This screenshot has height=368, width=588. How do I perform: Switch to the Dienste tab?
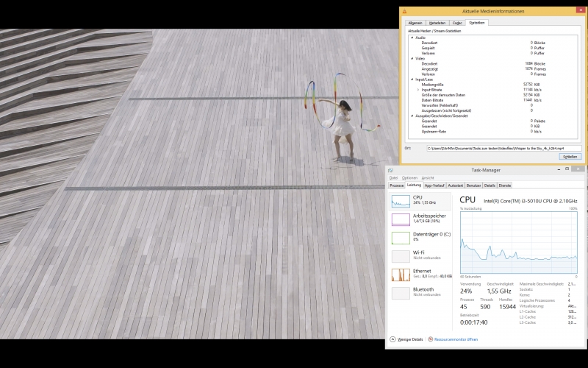point(505,185)
